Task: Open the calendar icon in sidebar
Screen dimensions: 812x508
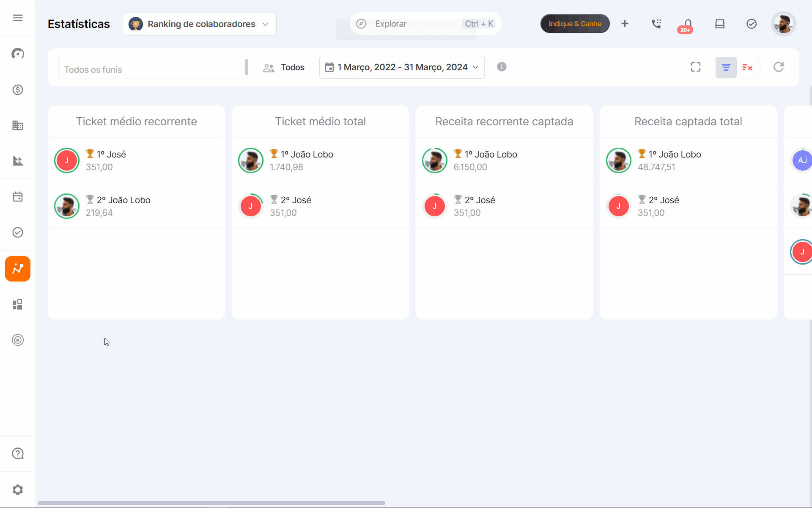Action: [x=17, y=197]
